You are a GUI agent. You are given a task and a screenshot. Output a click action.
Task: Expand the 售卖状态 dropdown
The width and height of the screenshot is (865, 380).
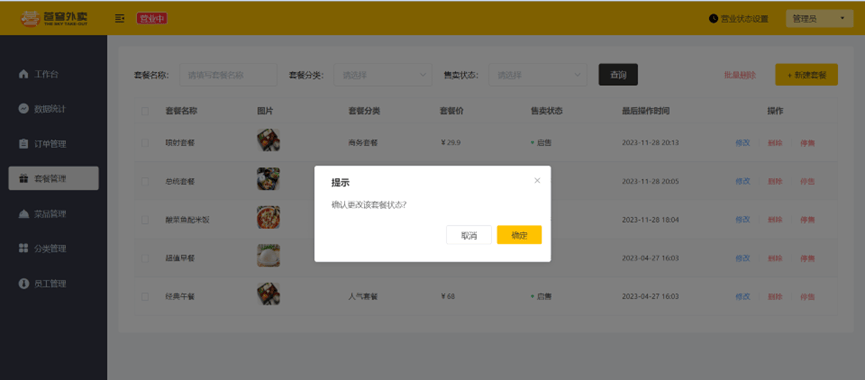pyautogui.click(x=537, y=74)
